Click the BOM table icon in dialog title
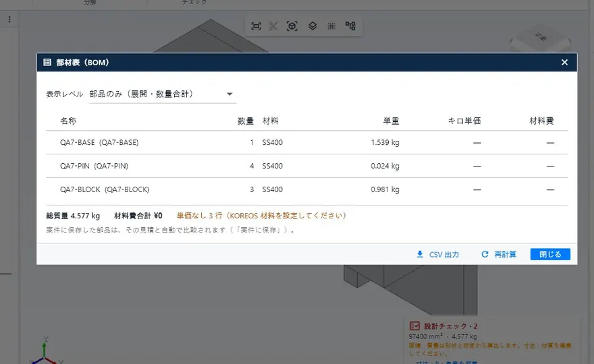This screenshot has height=364, width=594. 47,63
